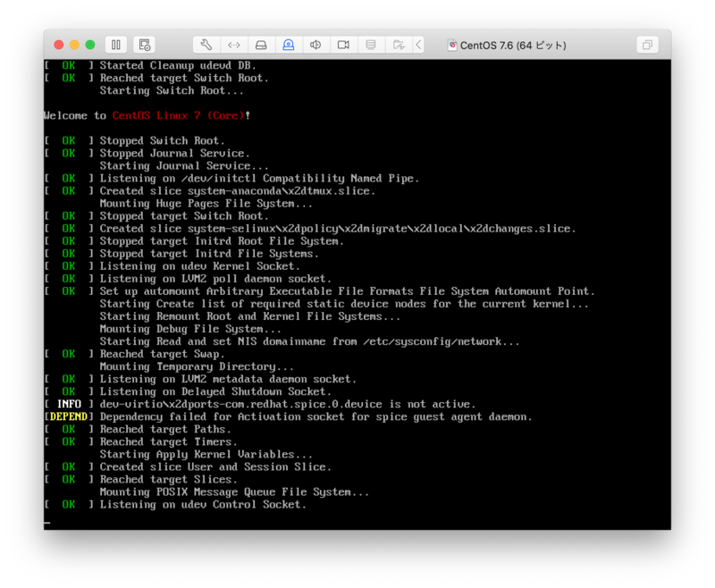Click '/dev/initctl Compatibility Named Pipe' line
The image size is (715, 588).
pyautogui.click(x=259, y=178)
